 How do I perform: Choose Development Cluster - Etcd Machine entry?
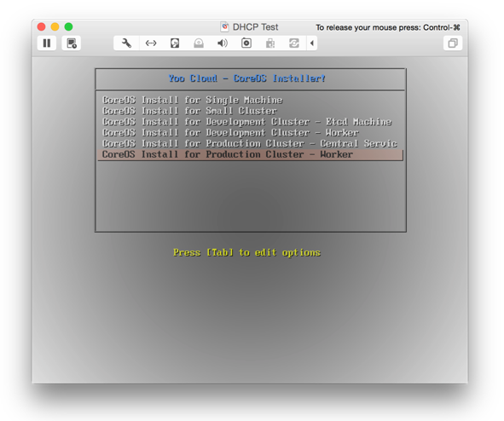tap(246, 122)
